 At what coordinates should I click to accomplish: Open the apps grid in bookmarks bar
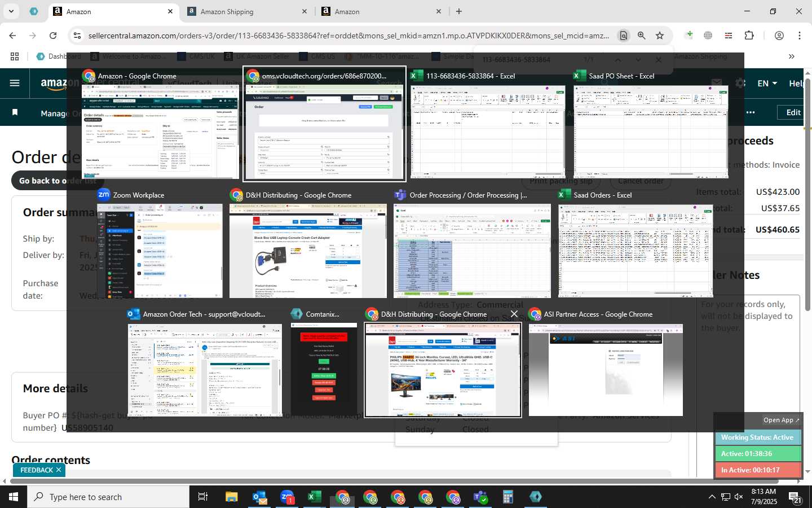pos(15,56)
